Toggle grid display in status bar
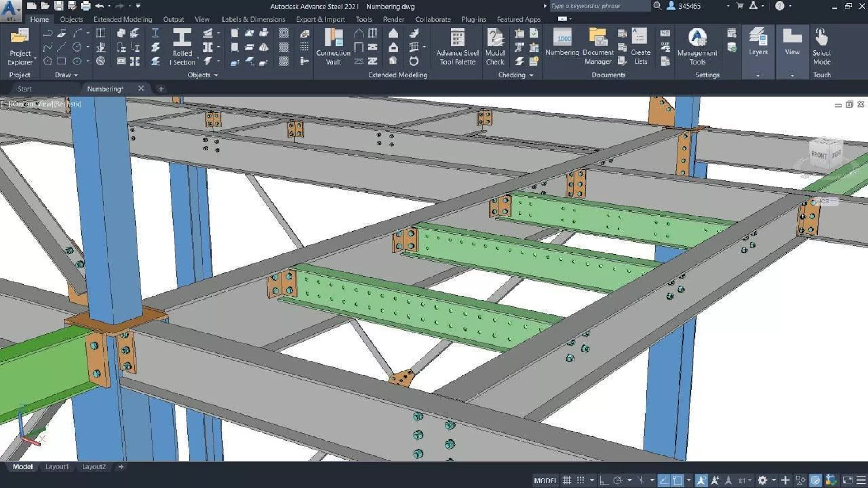The width and height of the screenshot is (868, 488). pyautogui.click(x=567, y=480)
